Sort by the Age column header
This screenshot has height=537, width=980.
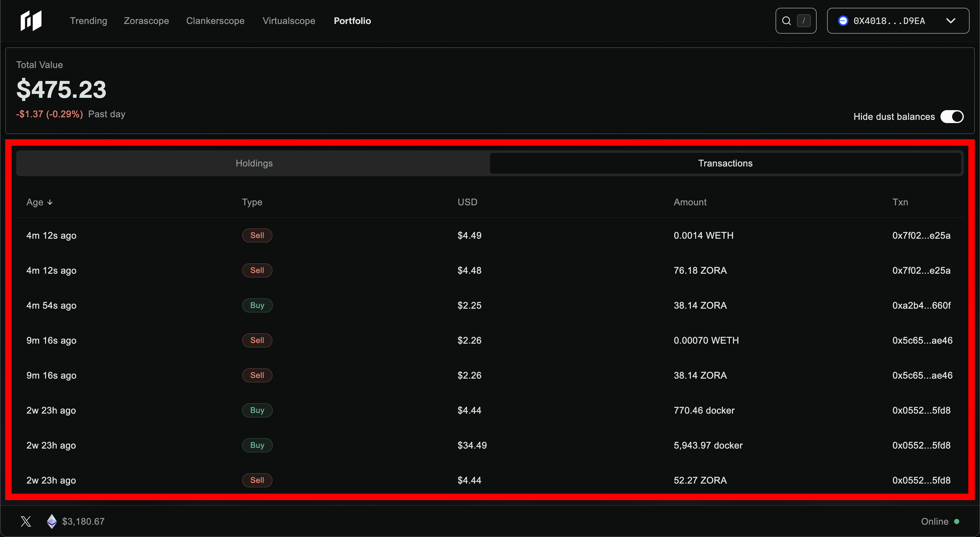tap(35, 202)
